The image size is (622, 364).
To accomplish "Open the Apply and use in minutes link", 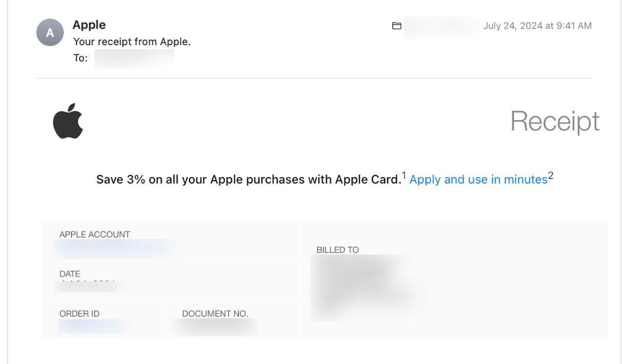I will 478,179.
